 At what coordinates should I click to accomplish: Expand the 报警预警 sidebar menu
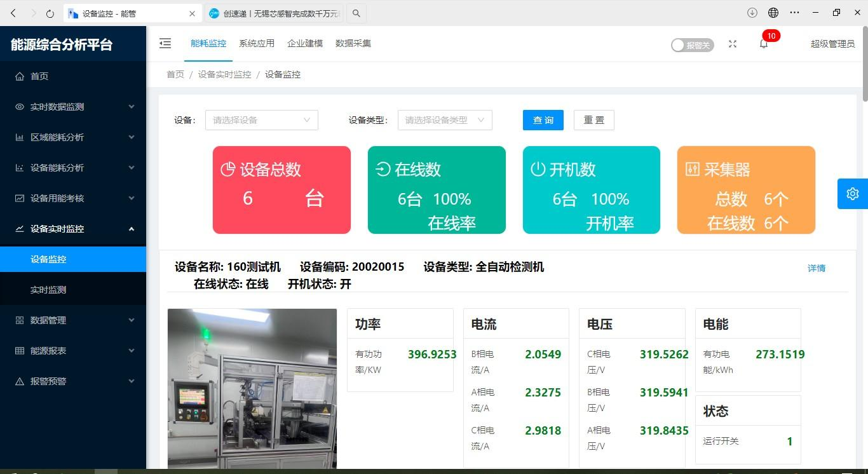point(73,381)
